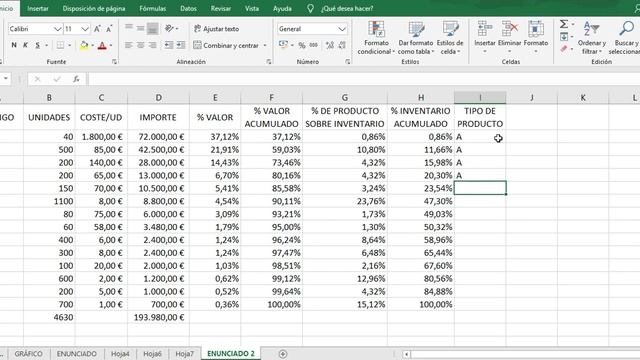
Task: Apply the cell borders icon
Action: (60, 45)
